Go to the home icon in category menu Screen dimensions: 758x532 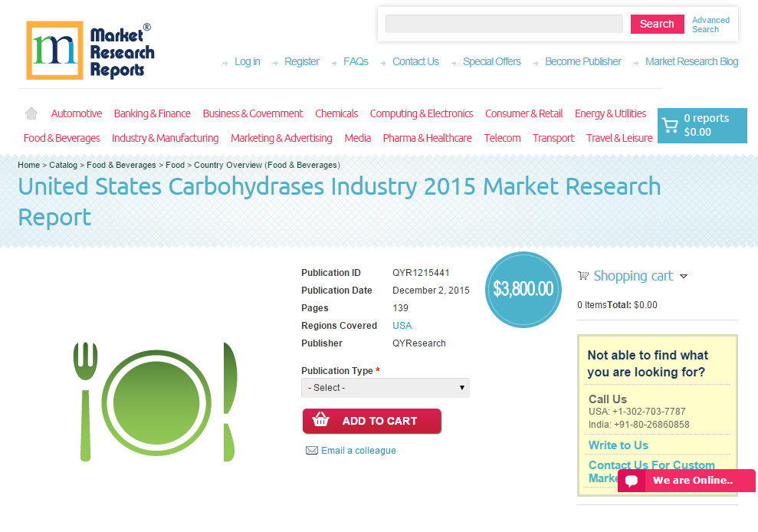click(31, 113)
